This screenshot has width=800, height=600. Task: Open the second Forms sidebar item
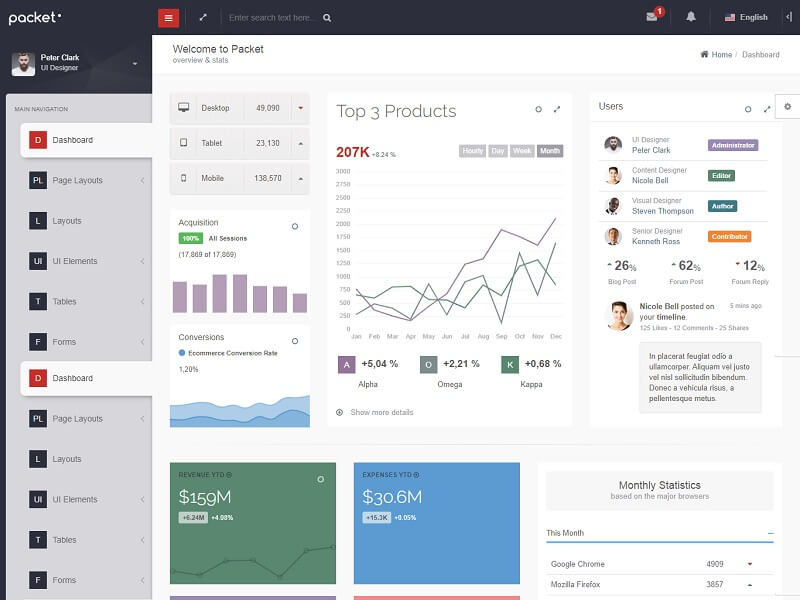coord(86,580)
